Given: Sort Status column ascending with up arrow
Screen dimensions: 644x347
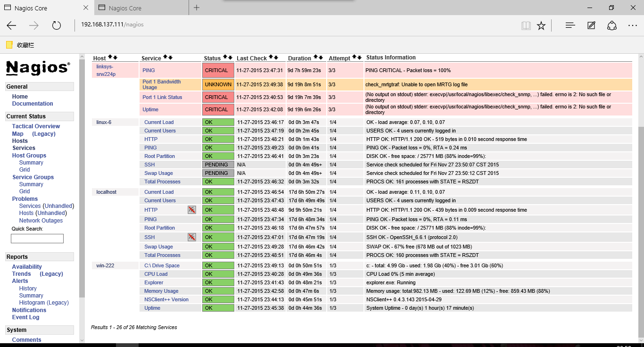Looking at the screenshot, I should coord(225,58).
